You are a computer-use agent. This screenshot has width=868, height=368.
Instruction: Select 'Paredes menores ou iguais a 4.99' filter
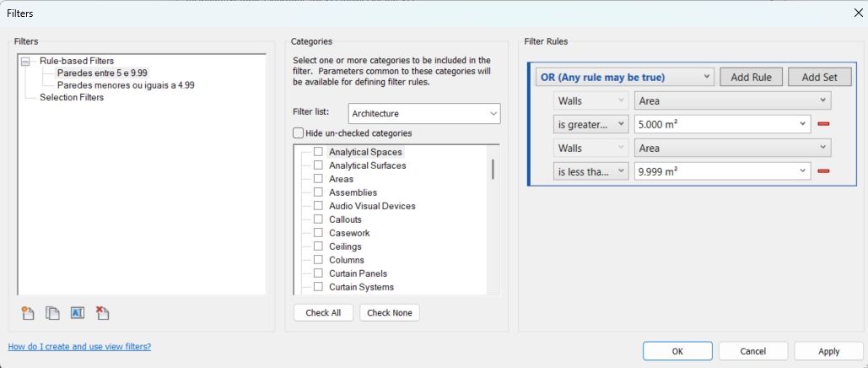tap(126, 85)
